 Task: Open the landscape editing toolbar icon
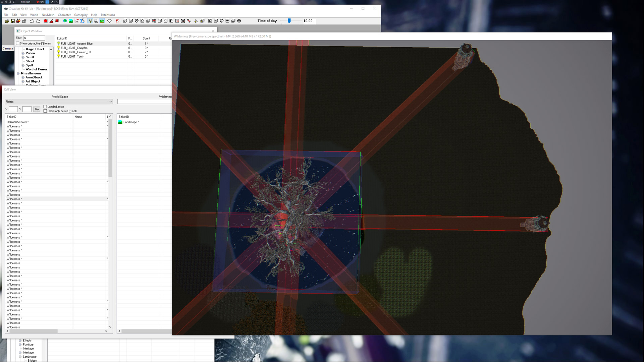71,21
